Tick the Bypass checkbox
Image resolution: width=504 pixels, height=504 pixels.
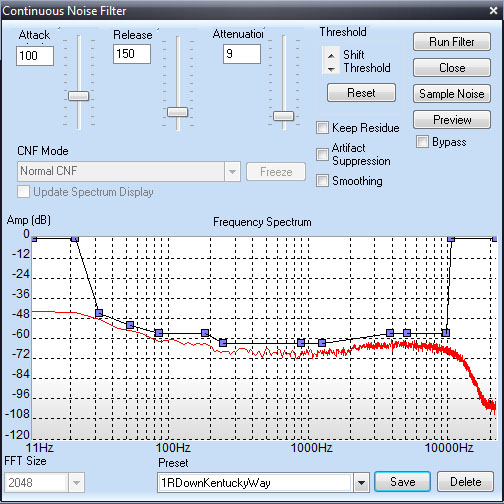click(422, 141)
